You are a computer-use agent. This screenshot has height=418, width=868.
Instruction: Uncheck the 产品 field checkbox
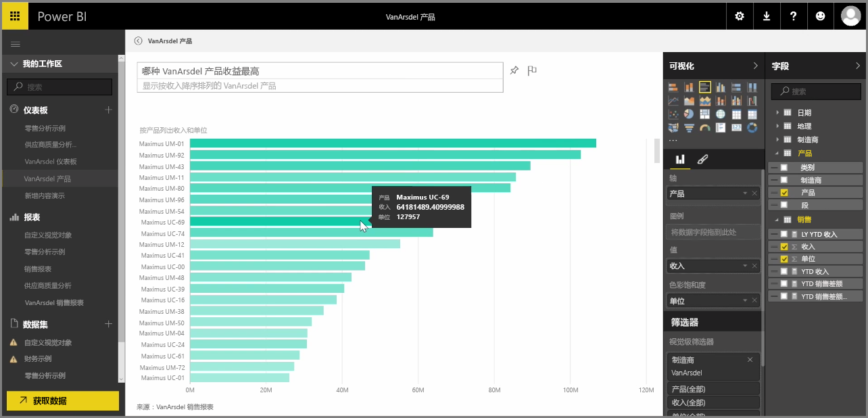click(x=784, y=193)
